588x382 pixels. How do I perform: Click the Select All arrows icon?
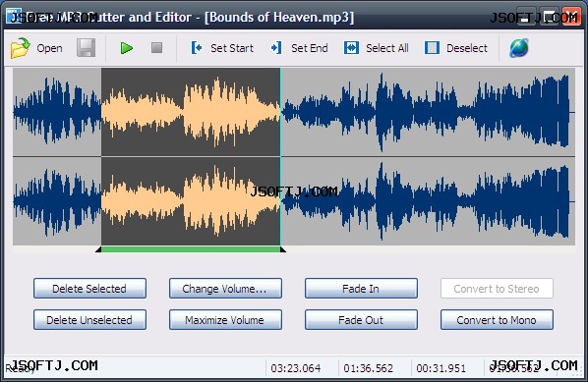click(x=351, y=48)
